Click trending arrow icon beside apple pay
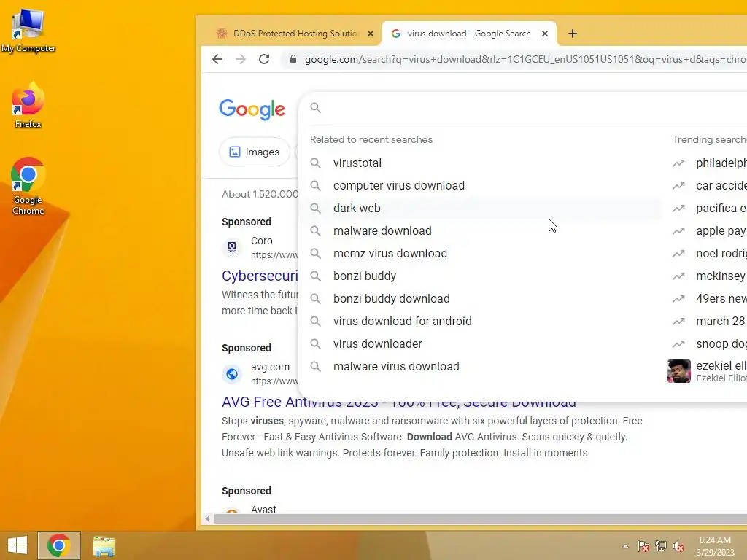 pos(678,231)
